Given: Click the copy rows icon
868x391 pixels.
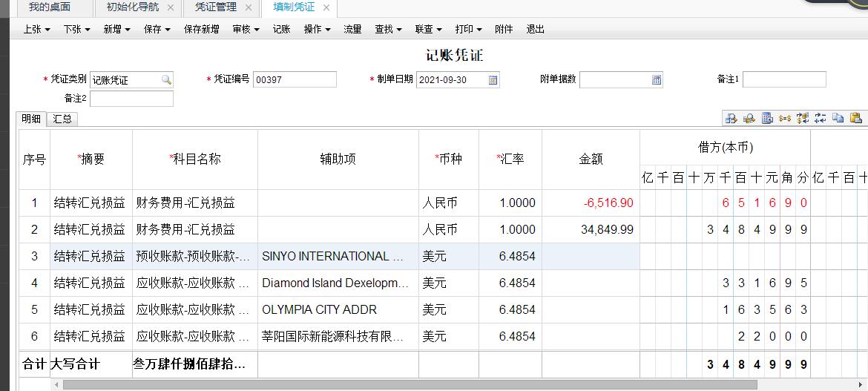Looking at the screenshot, I should (x=838, y=118).
